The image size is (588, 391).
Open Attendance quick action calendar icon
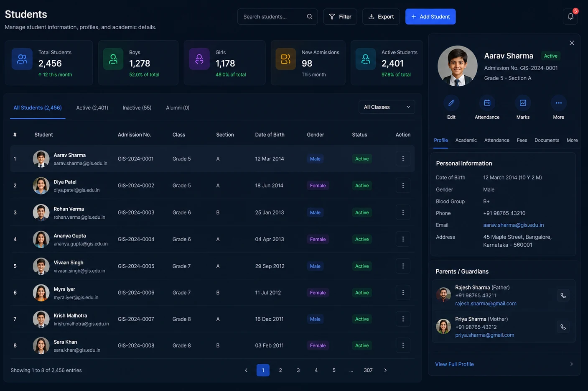pyautogui.click(x=487, y=103)
